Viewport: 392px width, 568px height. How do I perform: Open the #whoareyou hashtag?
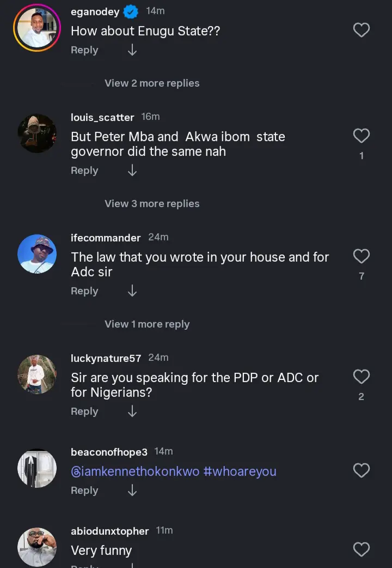point(240,472)
